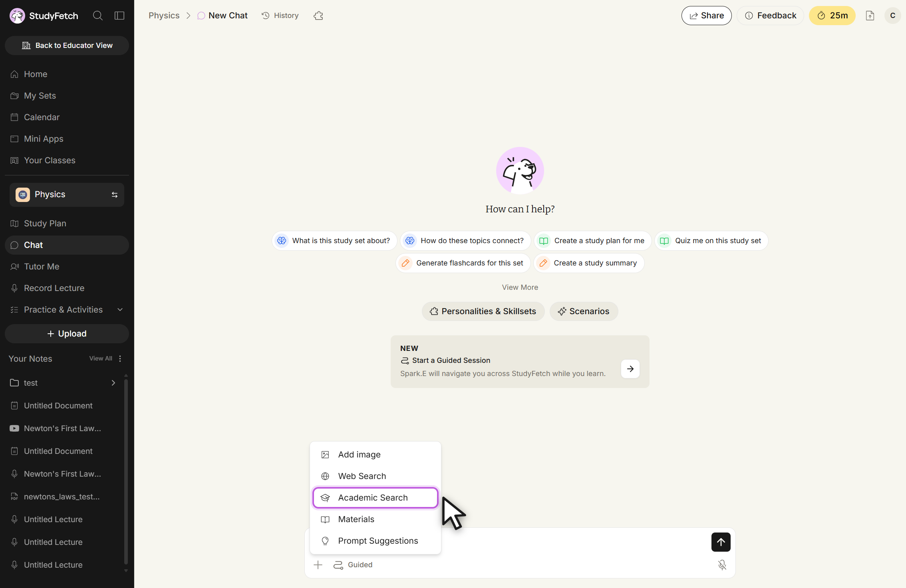906x588 pixels.
Task: Expand the Practice & Activities section
Action: pyautogui.click(x=67, y=310)
